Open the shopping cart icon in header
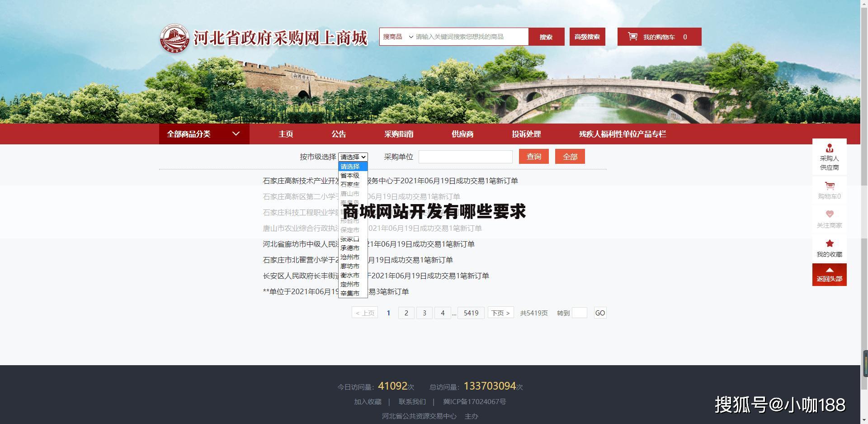 point(632,37)
